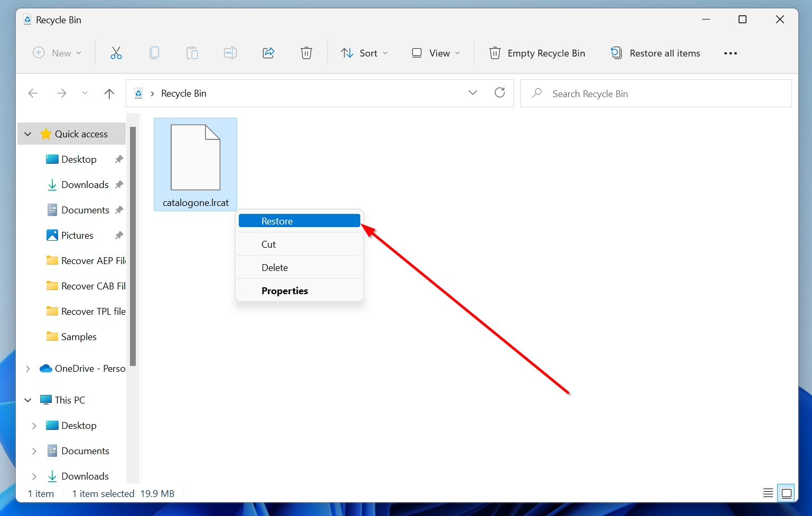Open the See more toolbar menu
This screenshot has height=516, width=812.
[x=731, y=53]
